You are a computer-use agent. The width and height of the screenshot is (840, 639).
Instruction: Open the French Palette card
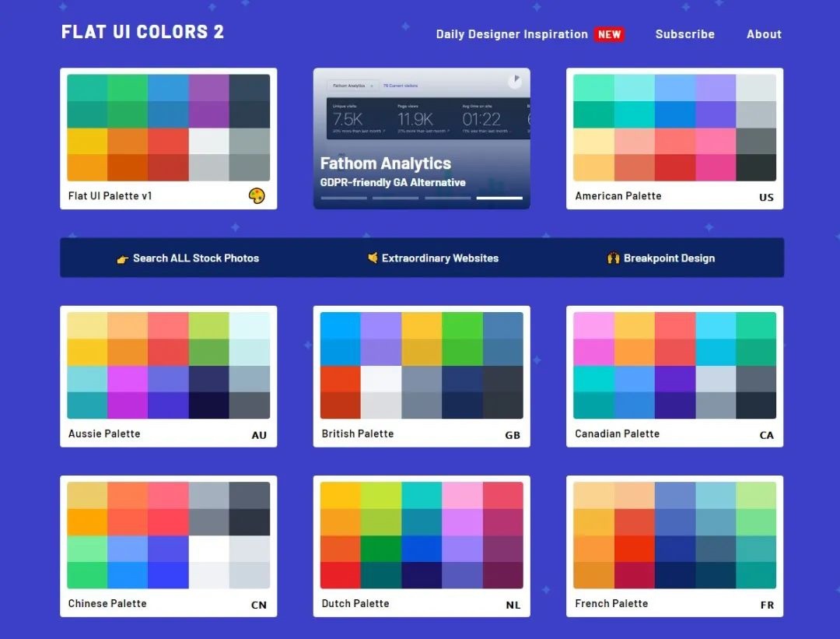pos(675,546)
